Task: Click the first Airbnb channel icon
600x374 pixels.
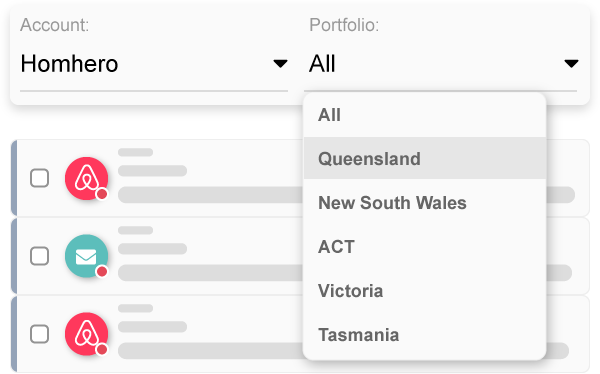Action: (86, 178)
